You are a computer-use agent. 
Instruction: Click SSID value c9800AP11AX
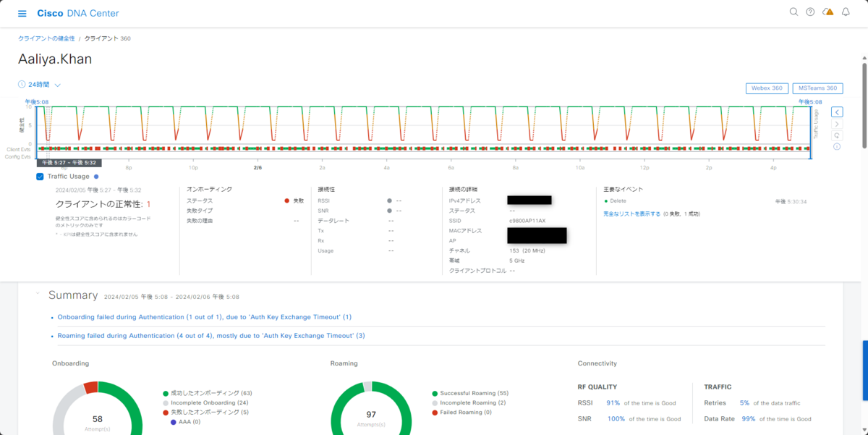(527, 221)
